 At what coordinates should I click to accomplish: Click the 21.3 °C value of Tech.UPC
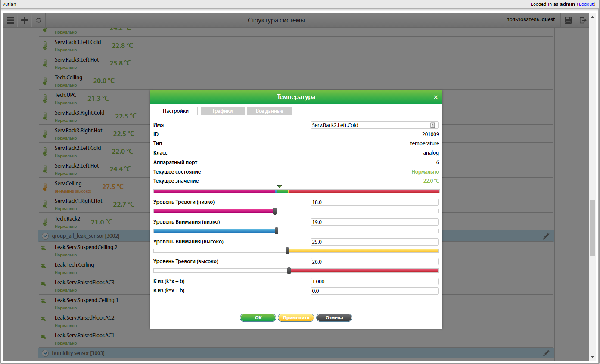tap(98, 99)
